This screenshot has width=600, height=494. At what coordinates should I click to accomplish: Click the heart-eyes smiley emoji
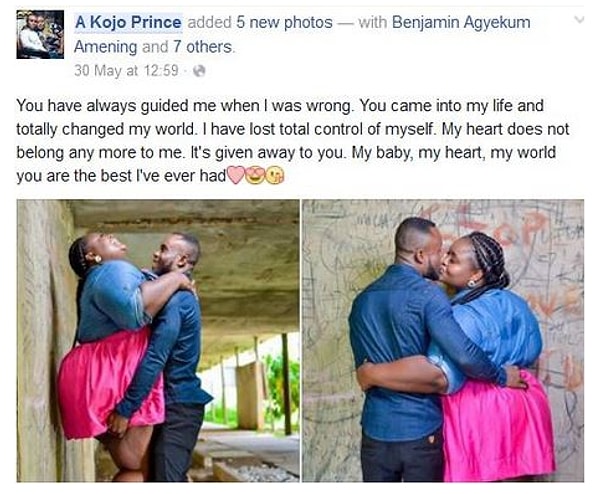254,175
